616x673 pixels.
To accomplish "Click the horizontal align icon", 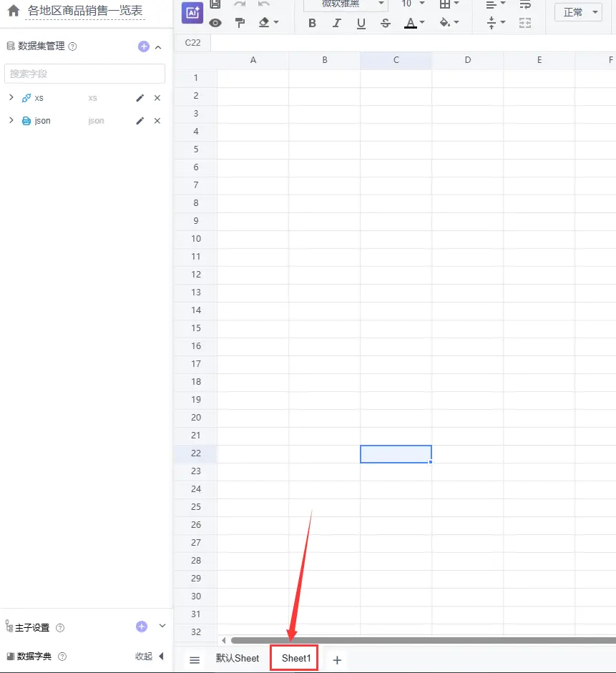I will [491, 5].
